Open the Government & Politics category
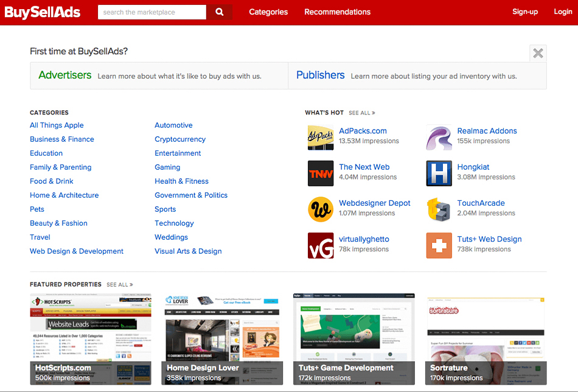This screenshot has height=392, width=578. click(x=191, y=195)
